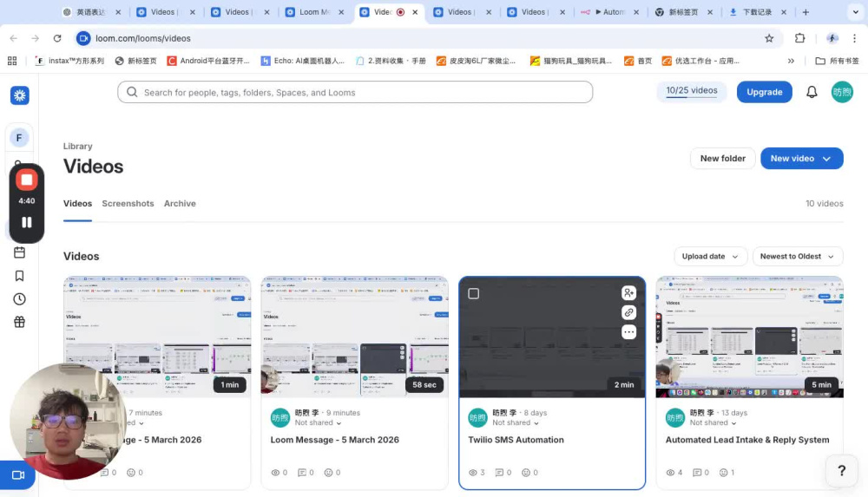Image resolution: width=868 pixels, height=497 pixels.
Task: Show site info icon in address bar
Action: tap(83, 38)
